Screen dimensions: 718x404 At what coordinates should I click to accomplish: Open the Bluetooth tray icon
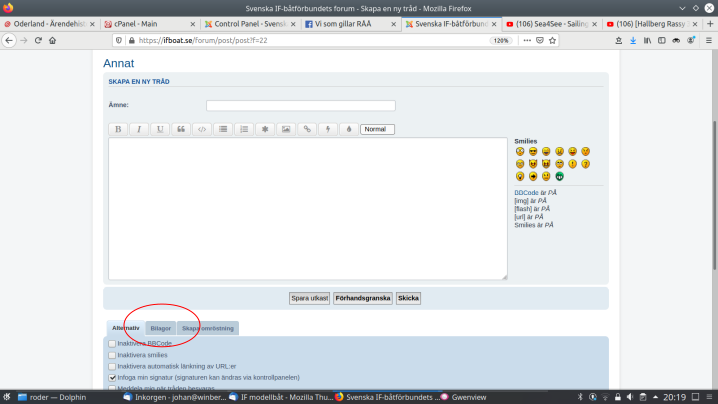tap(580, 397)
